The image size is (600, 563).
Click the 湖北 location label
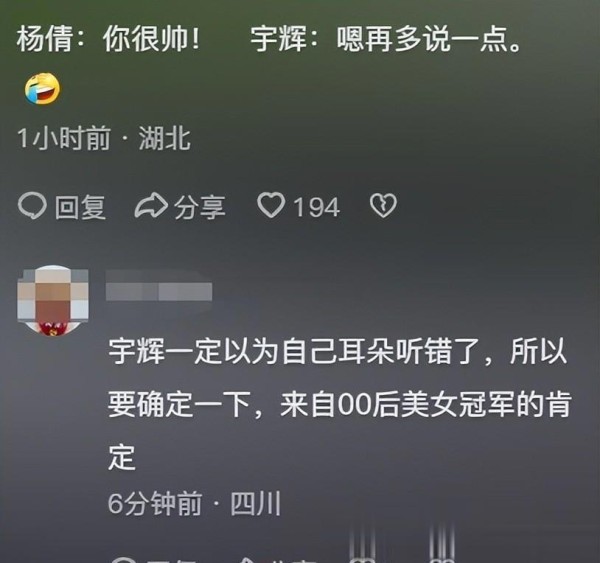165,138
